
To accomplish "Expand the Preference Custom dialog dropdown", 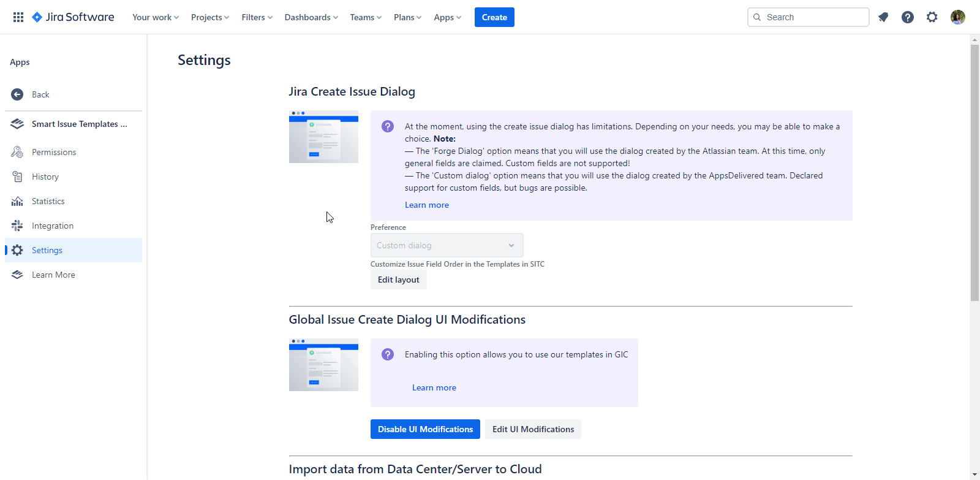I will [447, 245].
